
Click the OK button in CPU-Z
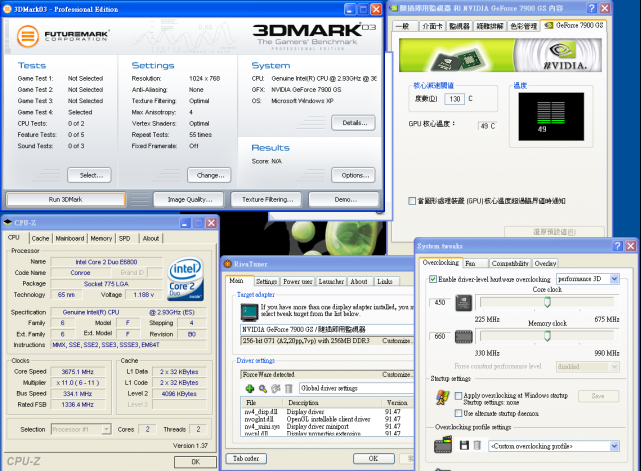point(195,462)
